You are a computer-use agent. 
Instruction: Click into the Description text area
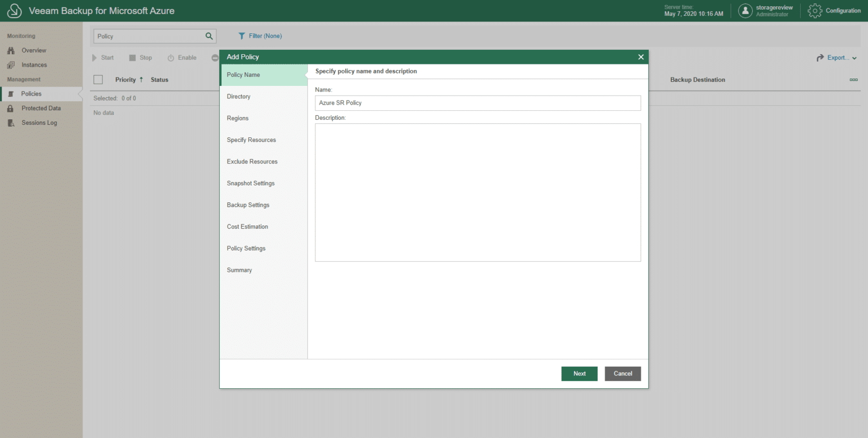click(478, 193)
